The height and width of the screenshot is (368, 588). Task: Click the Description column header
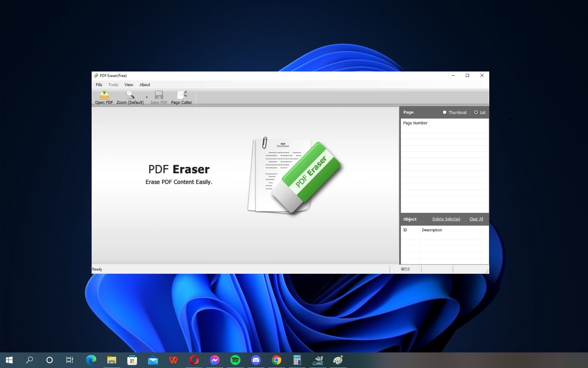pyautogui.click(x=432, y=230)
